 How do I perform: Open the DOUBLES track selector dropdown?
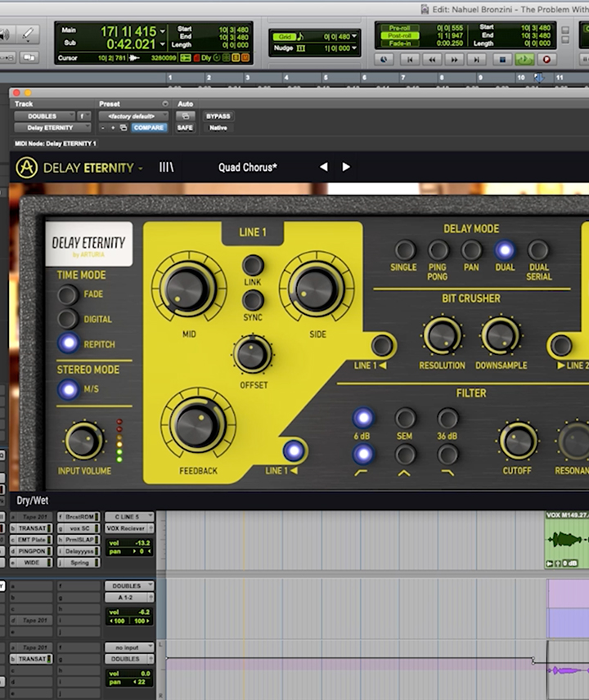[x=45, y=116]
